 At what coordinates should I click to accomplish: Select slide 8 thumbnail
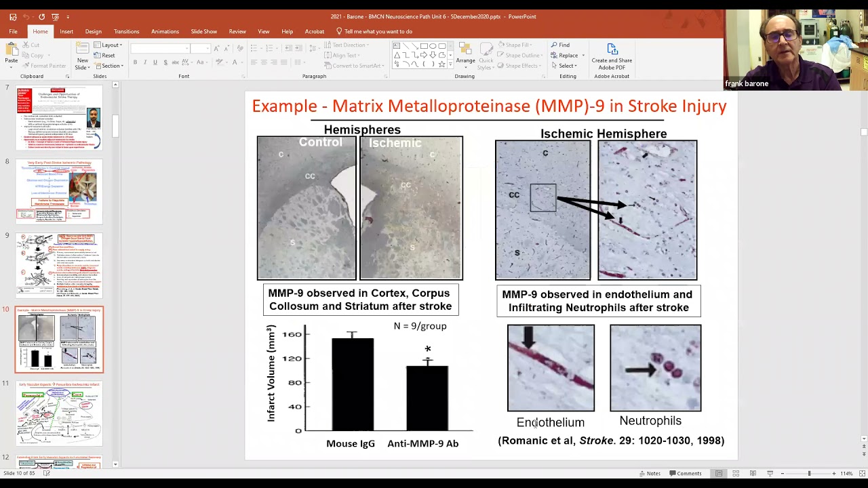tap(60, 192)
